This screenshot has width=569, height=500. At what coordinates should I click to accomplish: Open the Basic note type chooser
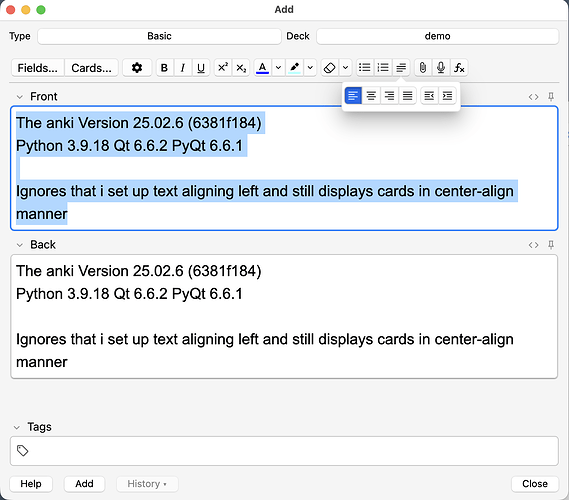click(x=159, y=36)
